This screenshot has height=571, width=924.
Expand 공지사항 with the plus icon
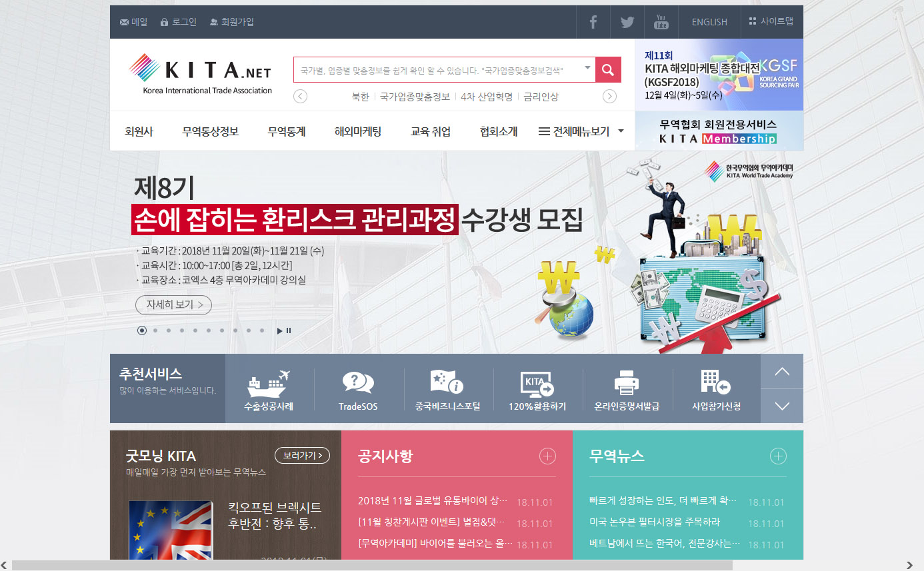(x=547, y=456)
